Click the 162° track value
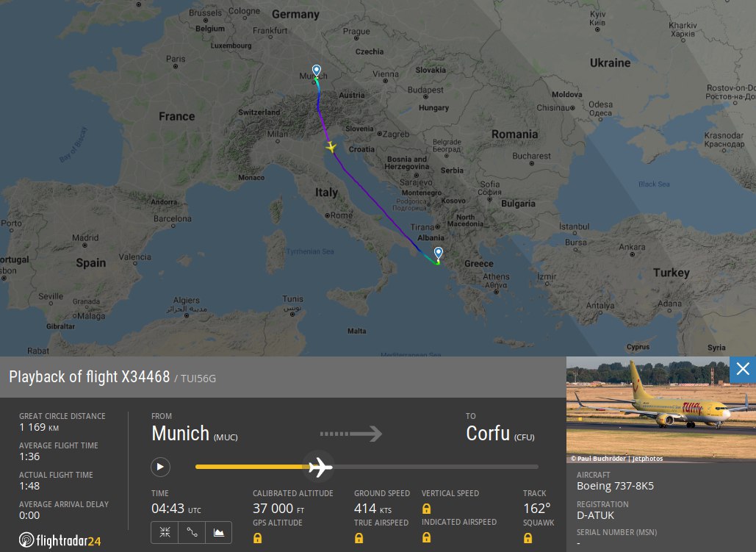Viewport: 756px width, 552px height. pos(536,509)
